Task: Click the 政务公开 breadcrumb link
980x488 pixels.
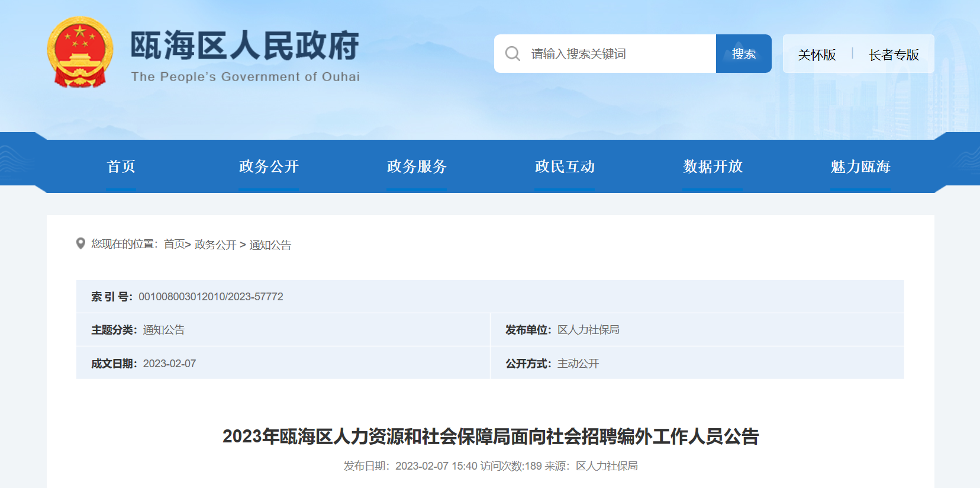Action: tap(215, 245)
